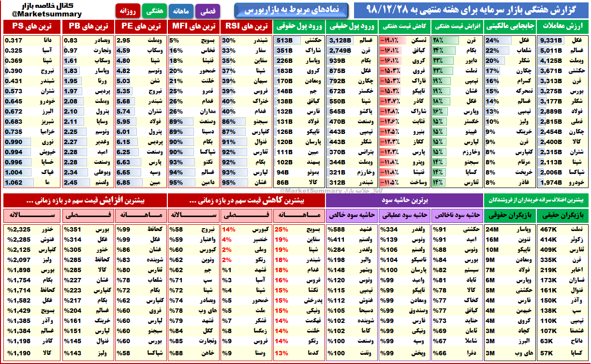Click the برترین حاشیه سود section header
The image size is (591, 364).
click(x=405, y=199)
